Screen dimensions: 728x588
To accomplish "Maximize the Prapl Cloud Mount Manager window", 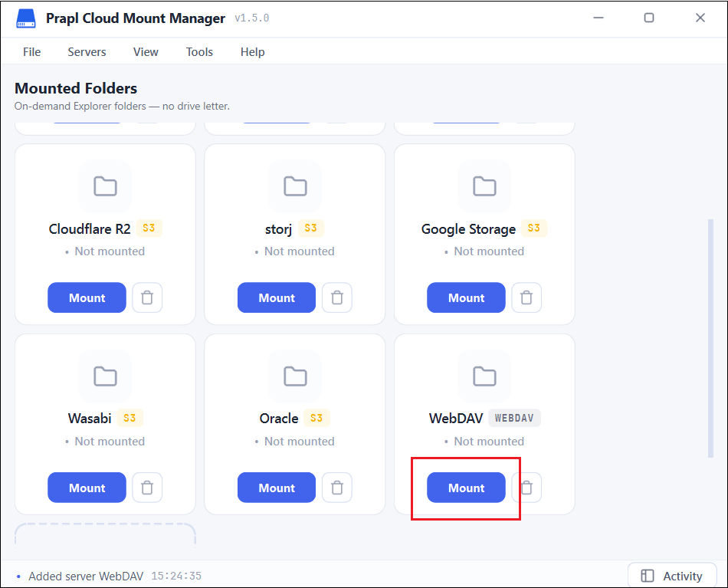I will coord(649,18).
